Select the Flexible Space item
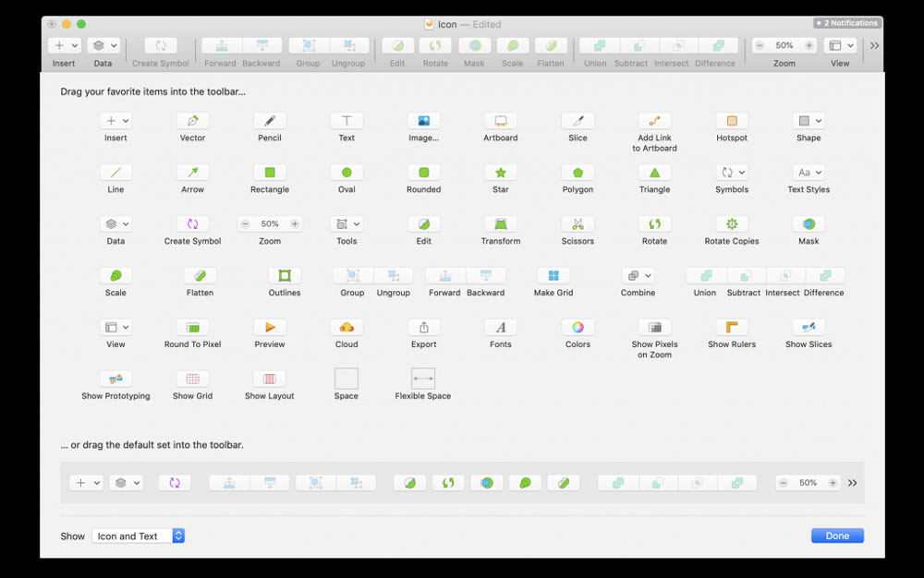The width and height of the screenshot is (924, 578). 423,379
